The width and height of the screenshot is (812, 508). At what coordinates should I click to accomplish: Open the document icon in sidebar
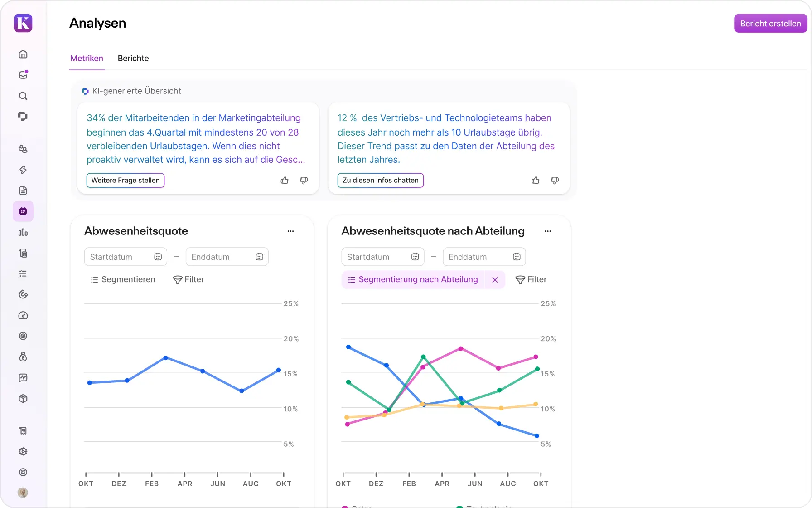23,190
